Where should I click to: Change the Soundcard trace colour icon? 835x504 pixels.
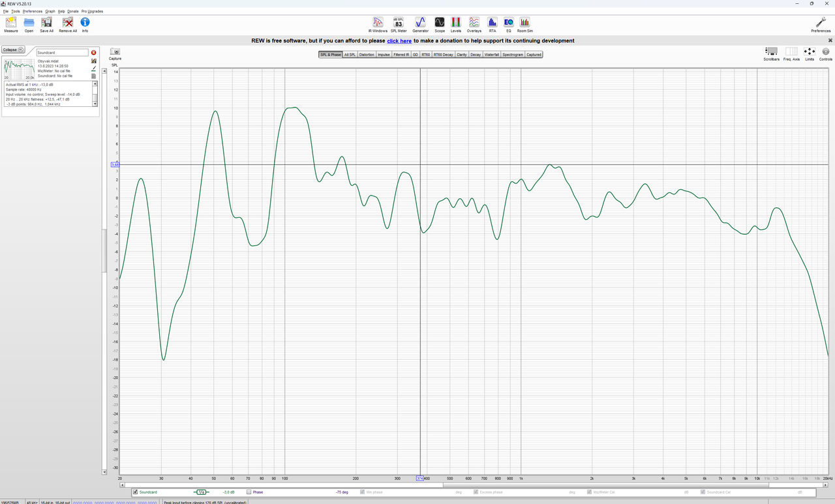pyautogui.click(x=94, y=68)
